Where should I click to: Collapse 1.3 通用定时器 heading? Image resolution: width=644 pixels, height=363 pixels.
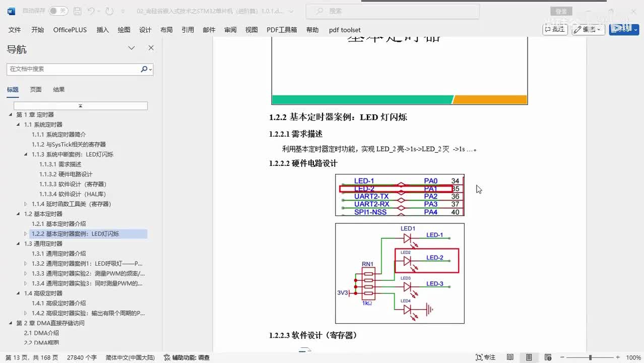[19, 244]
